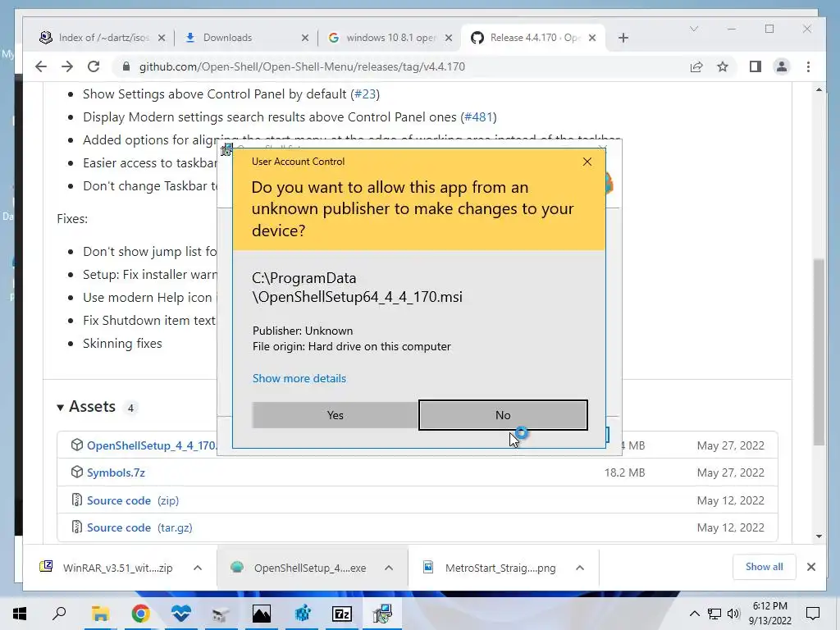840x630 pixels.
Task: Close the Google search tab
Action: click(449, 38)
